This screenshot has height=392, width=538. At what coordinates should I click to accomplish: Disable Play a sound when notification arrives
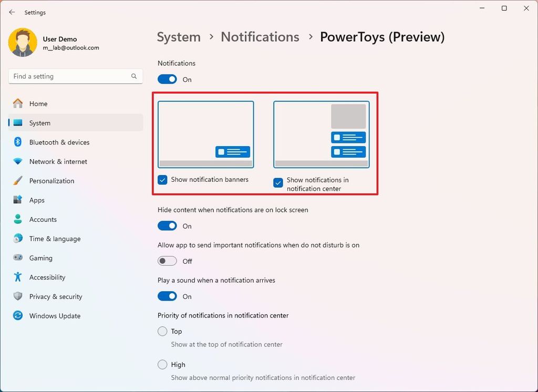point(167,296)
